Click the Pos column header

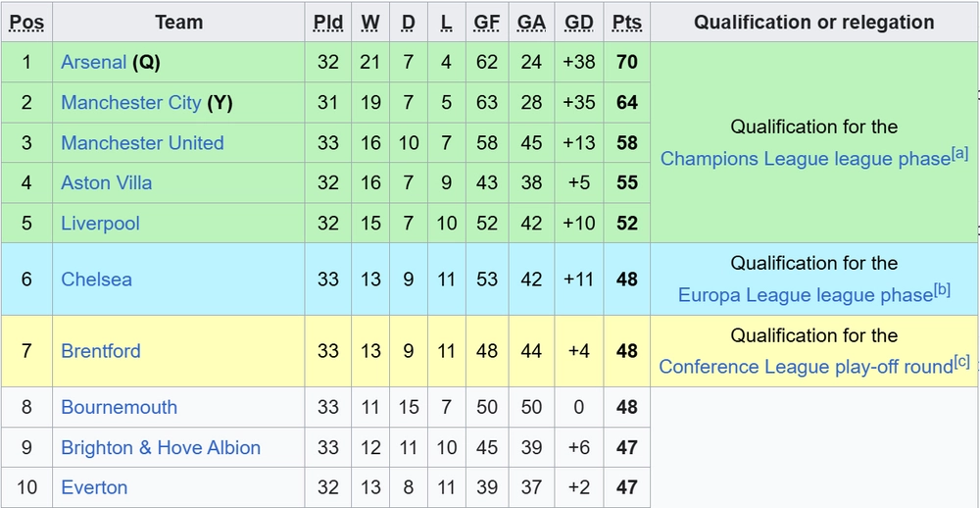(x=26, y=22)
